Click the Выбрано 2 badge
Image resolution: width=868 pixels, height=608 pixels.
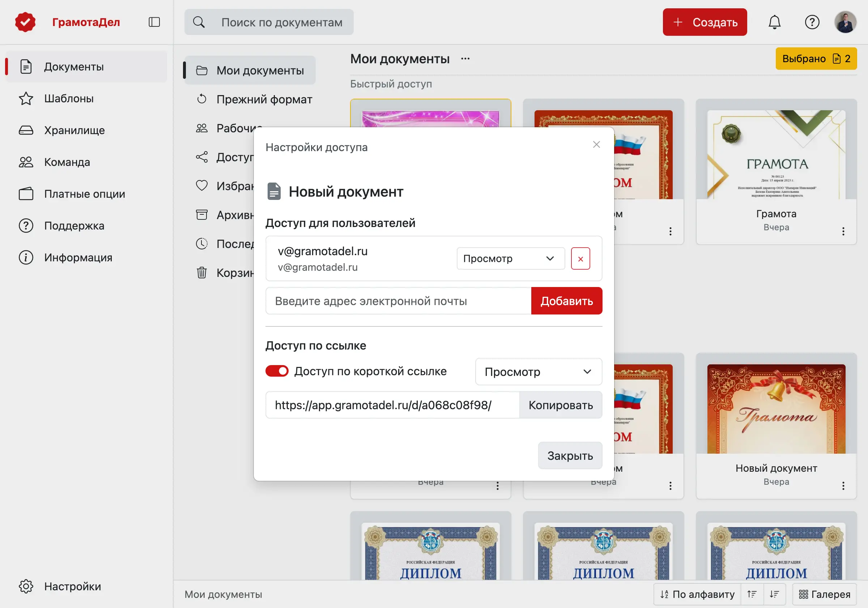[x=816, y=59]
